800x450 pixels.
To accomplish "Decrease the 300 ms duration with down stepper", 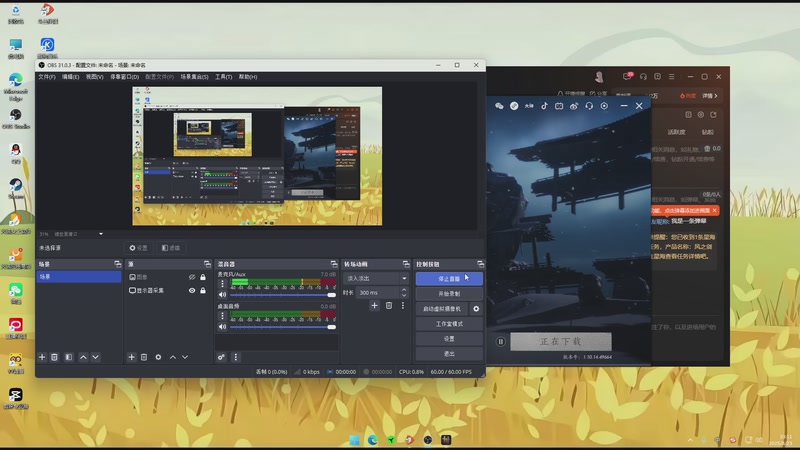I will [404, 295].
